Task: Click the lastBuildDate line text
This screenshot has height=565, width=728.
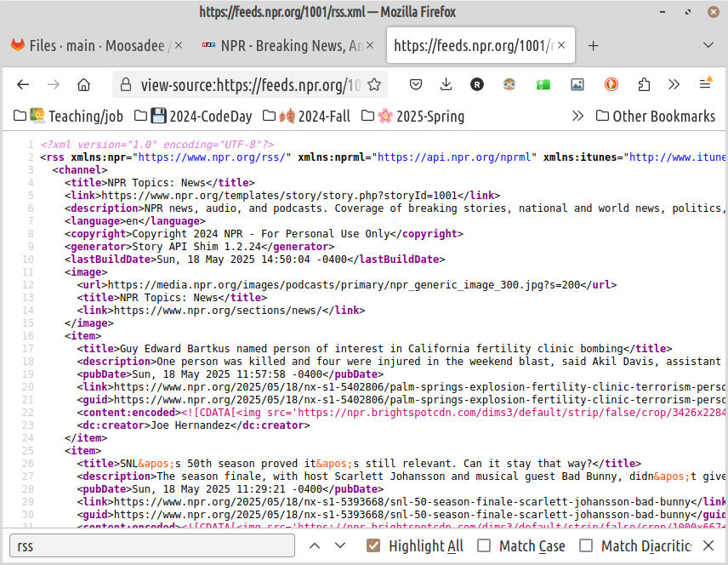Action: pyautogui.click(x=255, y=260)
